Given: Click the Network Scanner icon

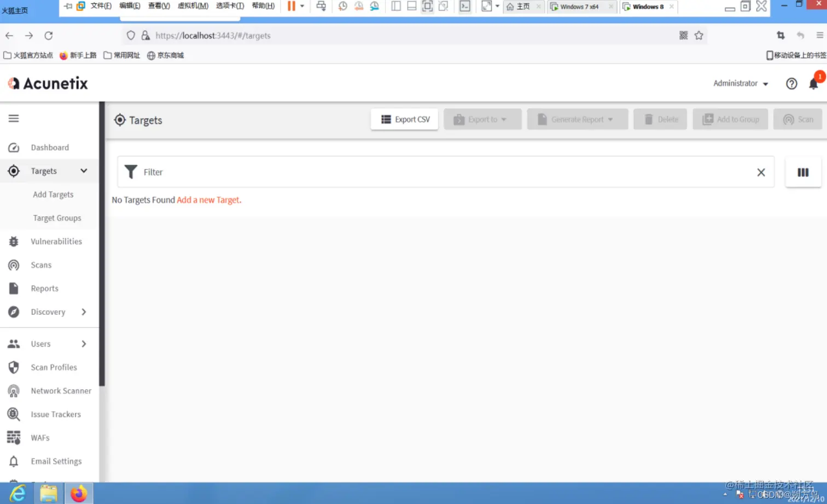Looking at the screenshot, I should pyautogui.click(x=14, y=391).
